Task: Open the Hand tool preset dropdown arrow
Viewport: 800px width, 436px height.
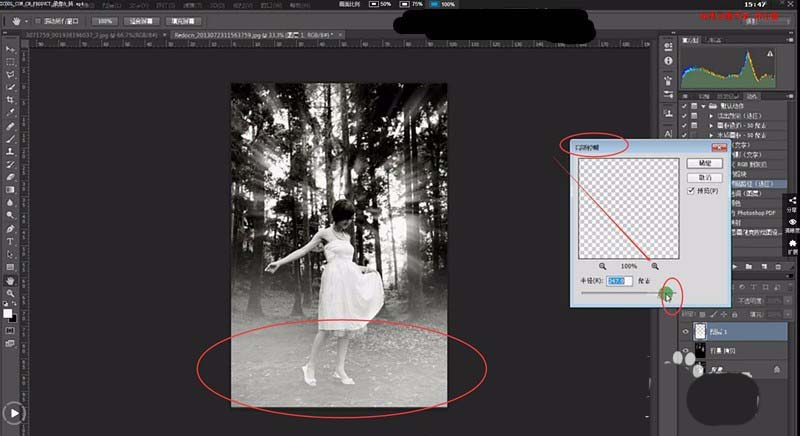Action: [x=24, y=20]
